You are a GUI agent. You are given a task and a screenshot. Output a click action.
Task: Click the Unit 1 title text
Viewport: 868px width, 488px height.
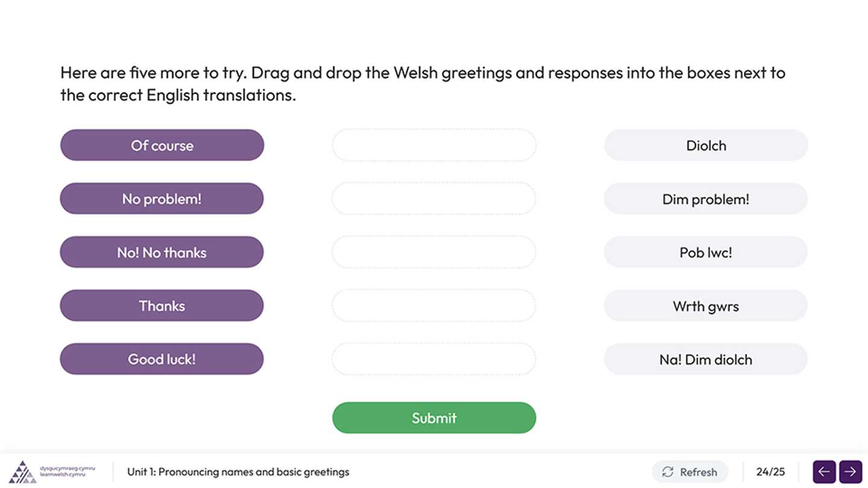coord(238,472)
